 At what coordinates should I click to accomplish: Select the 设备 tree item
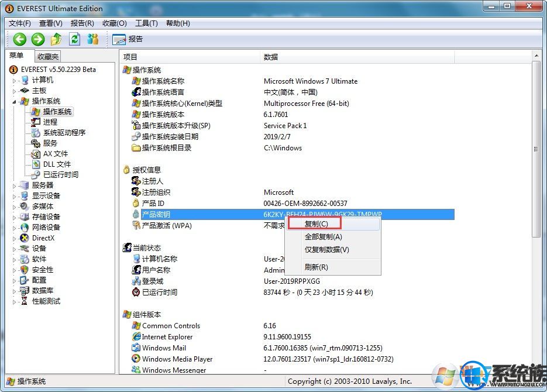click(39, 248)
